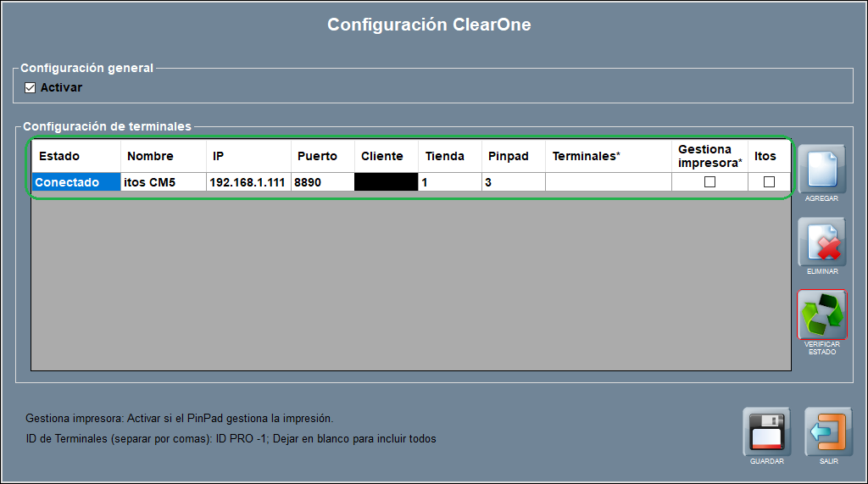The image size is (868, 484).
Task: Check the Itos checkbox for itos CM5
Action: coord(769,182)
